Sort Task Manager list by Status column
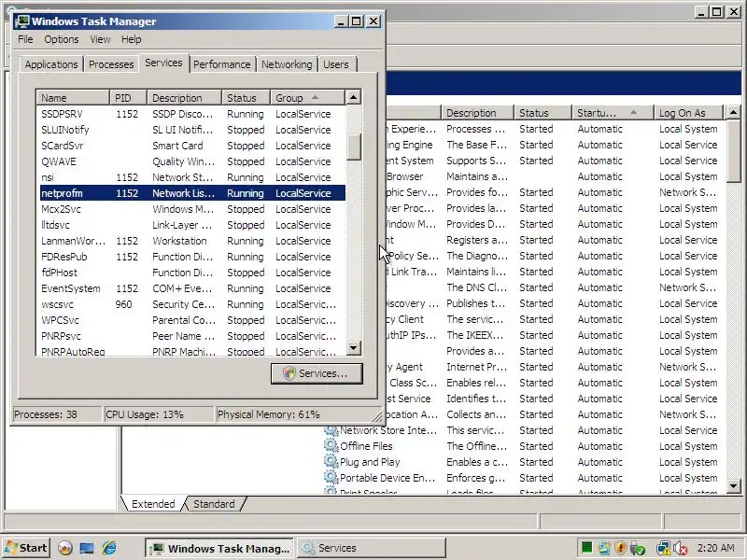This screenshot has height=560, width=747. coord(246,98)
